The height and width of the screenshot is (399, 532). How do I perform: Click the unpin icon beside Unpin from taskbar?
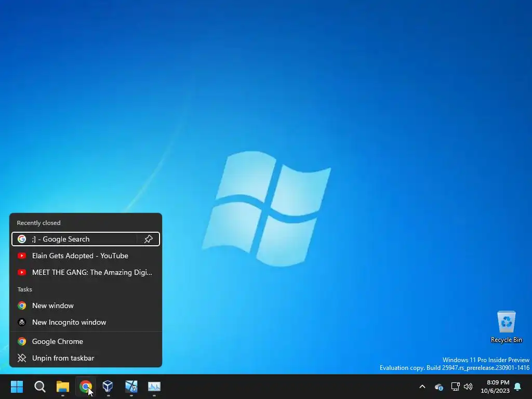(22, 358)
